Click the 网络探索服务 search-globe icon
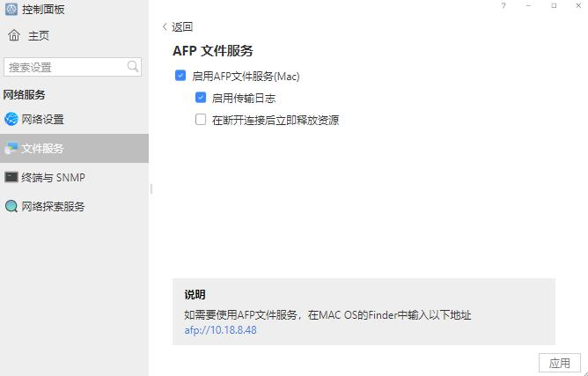The width and height of the screenshot is (588, 376). click(11, 207)
